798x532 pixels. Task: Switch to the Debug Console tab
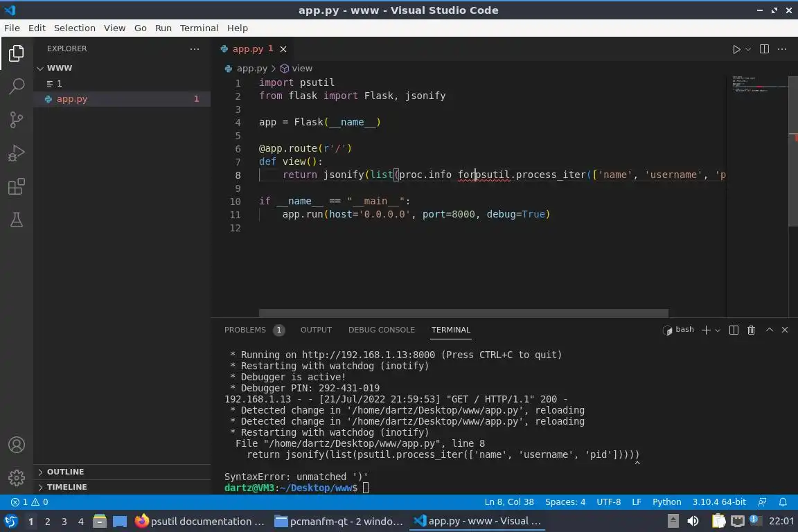click(x=381, y=330)
